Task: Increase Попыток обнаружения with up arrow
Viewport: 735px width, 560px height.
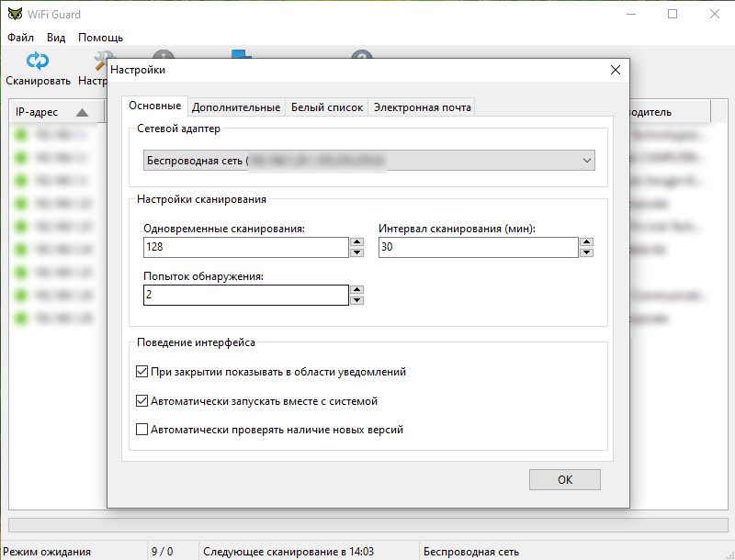Action: click(x=356, y=290)
